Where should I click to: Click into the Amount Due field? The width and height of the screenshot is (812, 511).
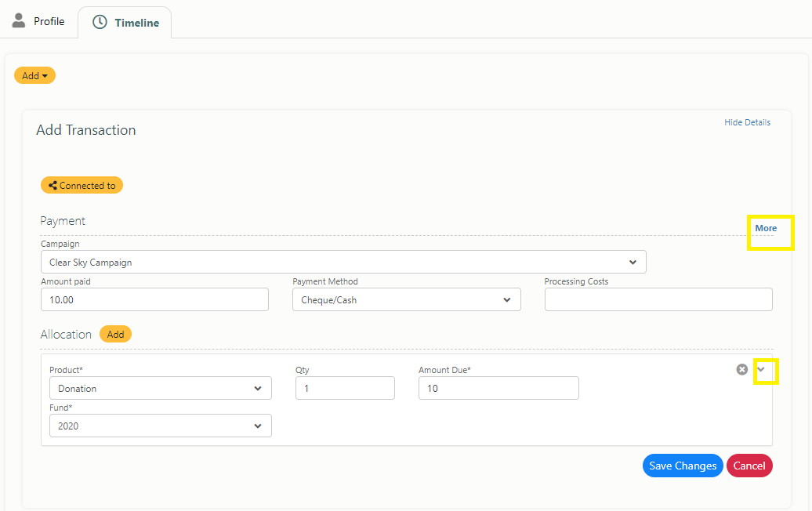point(498,388)
